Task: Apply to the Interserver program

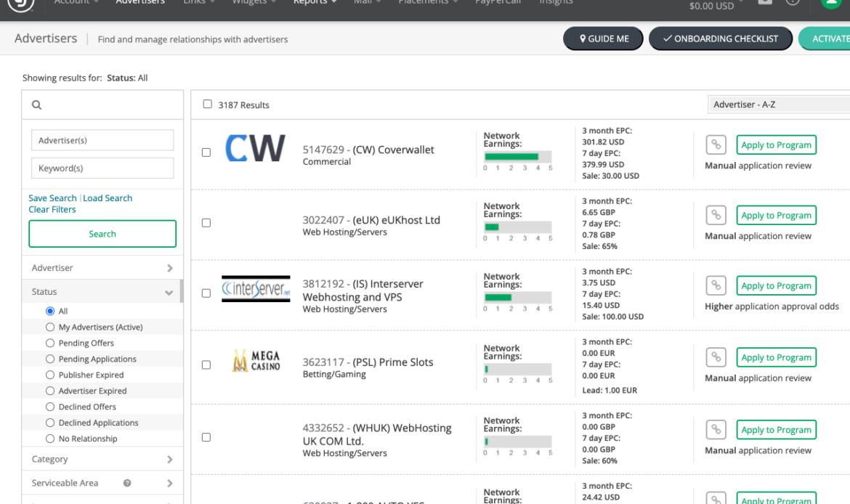Action: 777,285
